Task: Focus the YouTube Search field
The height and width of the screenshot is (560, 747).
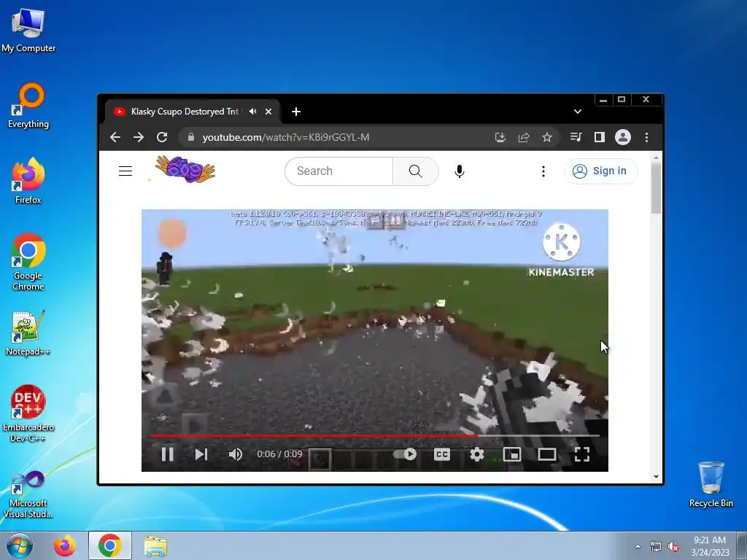Action: click(338, 171)
